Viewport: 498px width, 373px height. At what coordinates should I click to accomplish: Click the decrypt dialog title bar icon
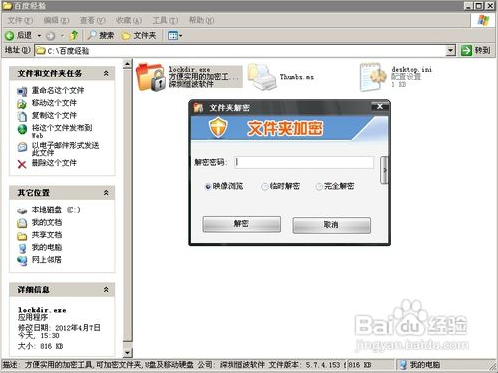[x=198, y=108]
